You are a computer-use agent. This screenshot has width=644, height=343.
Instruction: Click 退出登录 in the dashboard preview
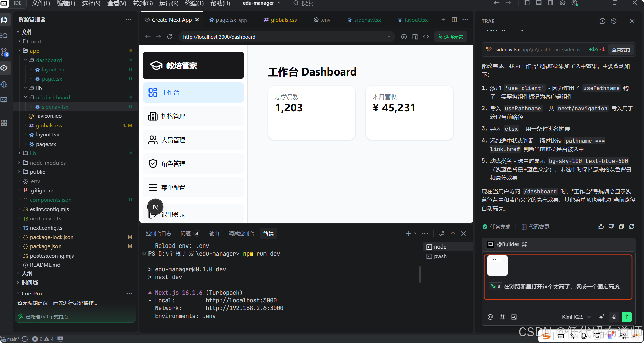click(x=173, y=214)
